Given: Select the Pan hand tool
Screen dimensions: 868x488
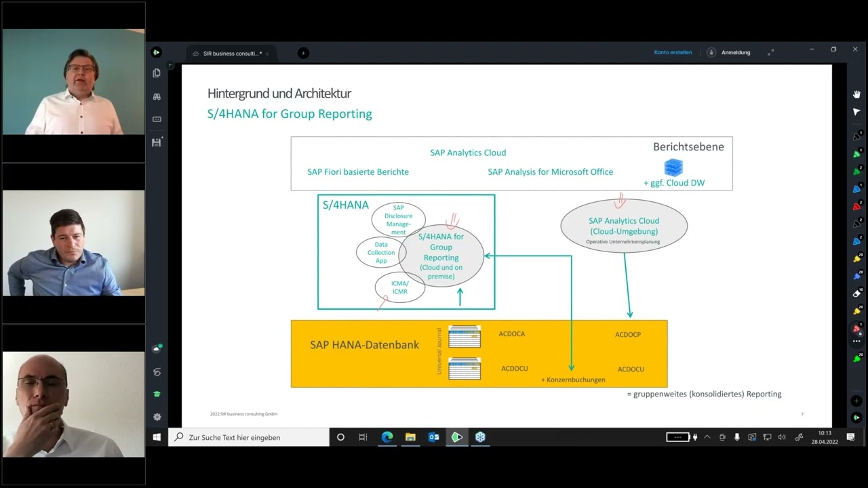Looking at the screenshot, I should 856,94.
